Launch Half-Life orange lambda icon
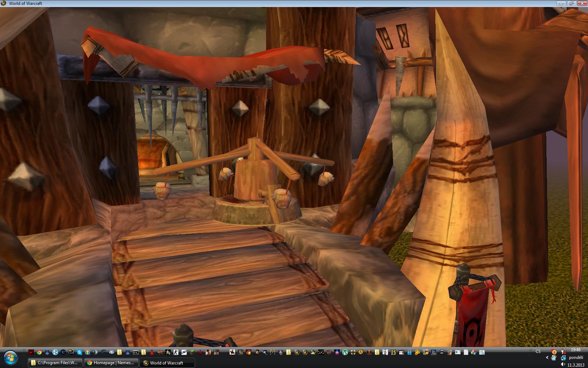Image resolution: width=588 pixels, height=368 pixels. coord(369,352)
